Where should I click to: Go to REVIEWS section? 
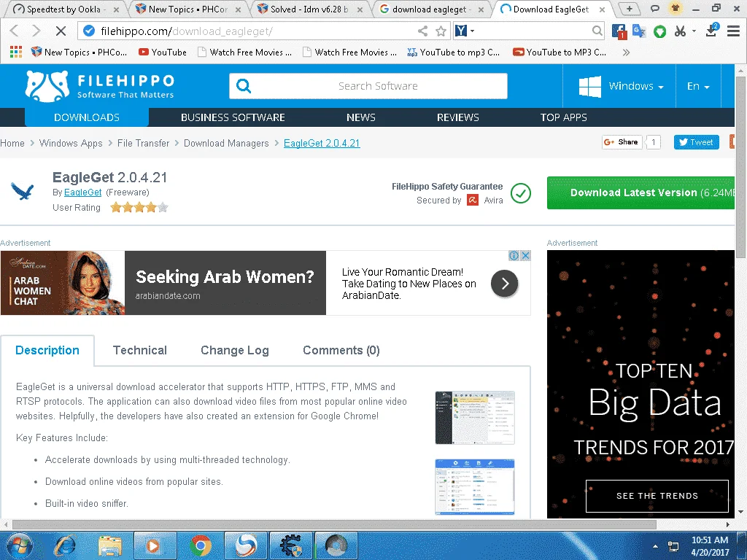point(458,117)
